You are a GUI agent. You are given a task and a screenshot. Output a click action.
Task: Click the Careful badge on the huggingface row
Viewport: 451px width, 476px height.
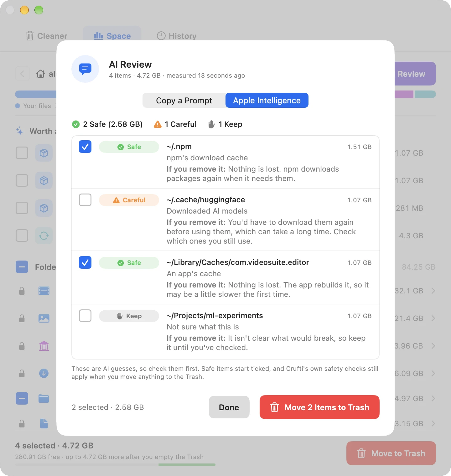click(129, 200)
